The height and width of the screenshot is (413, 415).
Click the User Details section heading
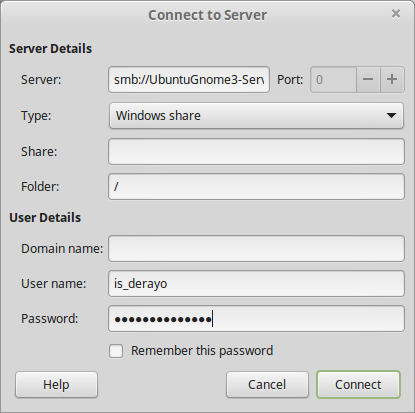(x=45, y=218)
